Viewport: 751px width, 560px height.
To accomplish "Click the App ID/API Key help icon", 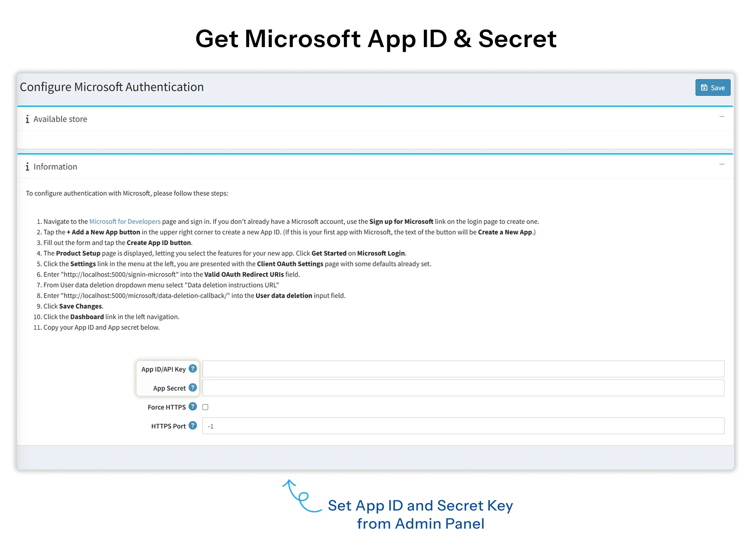I will (193, 368).
